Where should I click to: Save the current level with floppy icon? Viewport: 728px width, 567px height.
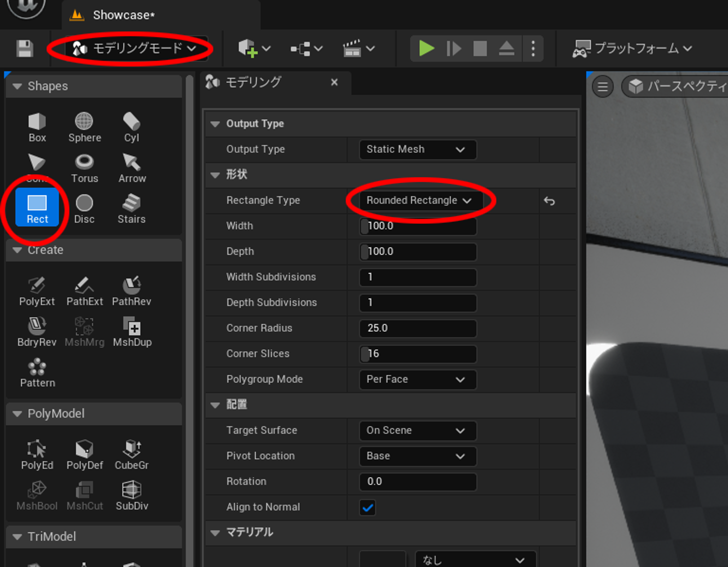coord(25,48)
